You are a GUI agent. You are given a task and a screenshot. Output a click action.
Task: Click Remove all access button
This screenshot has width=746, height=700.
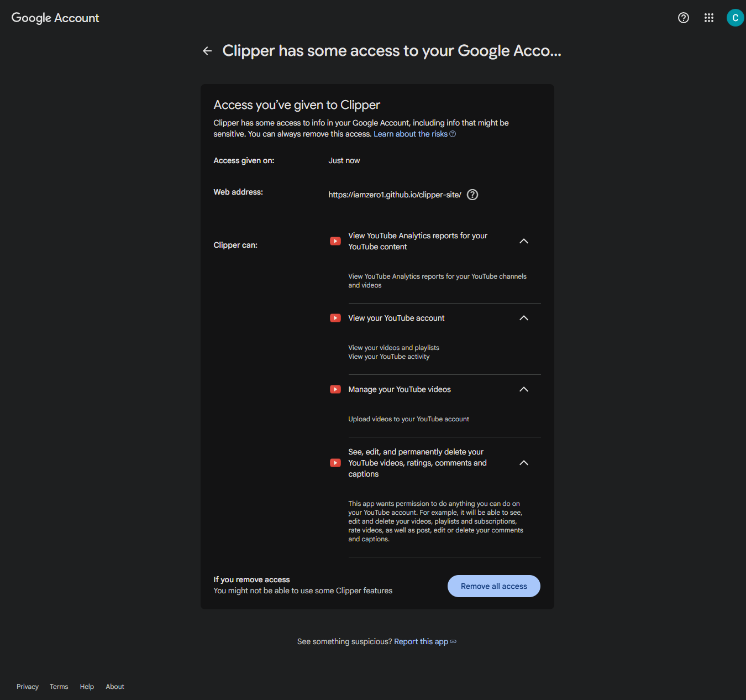click(x=494, y=586)
